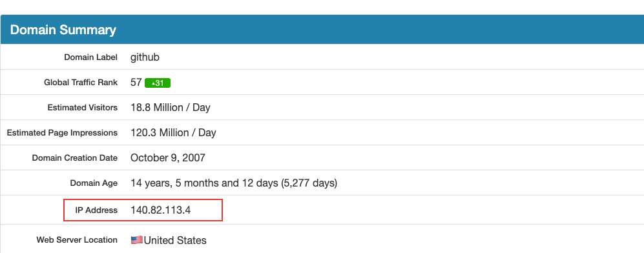The height and width of the screenshot is (253, 644).
Task: Click the Domain Age label
Action: pyautogui.click(x=94, y=183)
